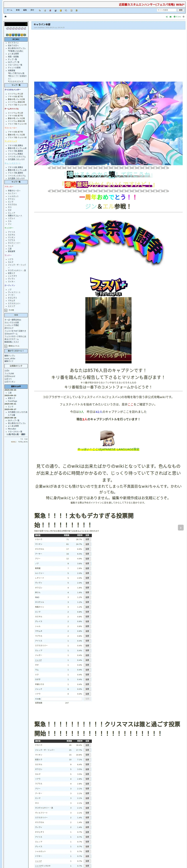
Task: Click the home icon in the breadcrumb bar
Action: tap(5, 16)
